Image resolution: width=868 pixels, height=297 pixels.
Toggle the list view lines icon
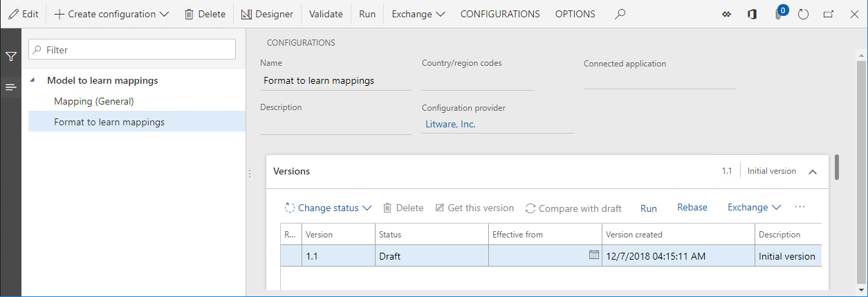pyautogui.click(x=10, y=87)
